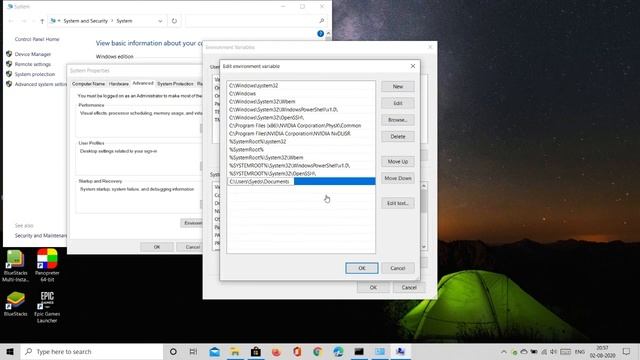Open Mail app from the taskbar
Screen dimensions: 640x360
click(214, 351)
